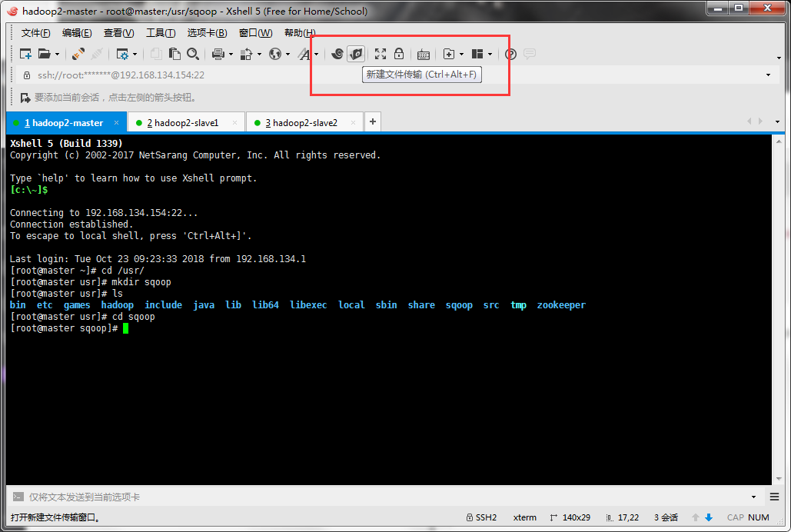
Task: Open the Font icon dropdown arrow
Action: coord(316,55)
